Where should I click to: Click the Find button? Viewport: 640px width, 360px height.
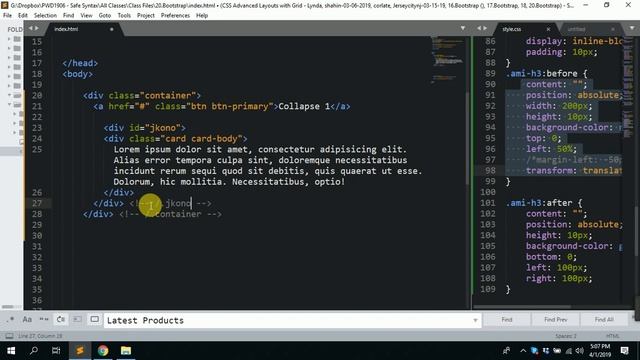507,320
